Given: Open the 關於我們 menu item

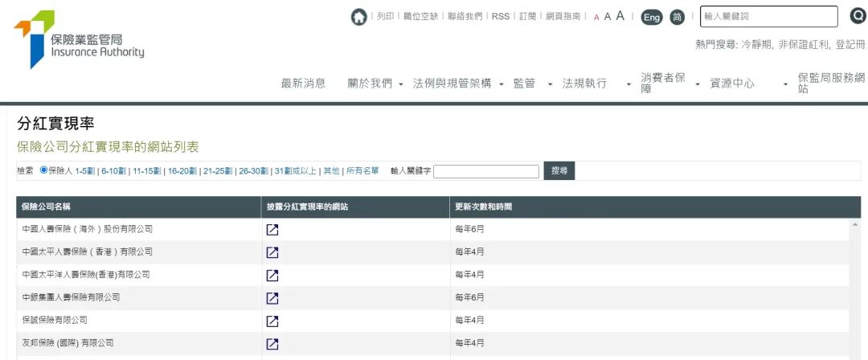Looking at the screenshot, I should (370, 84).
